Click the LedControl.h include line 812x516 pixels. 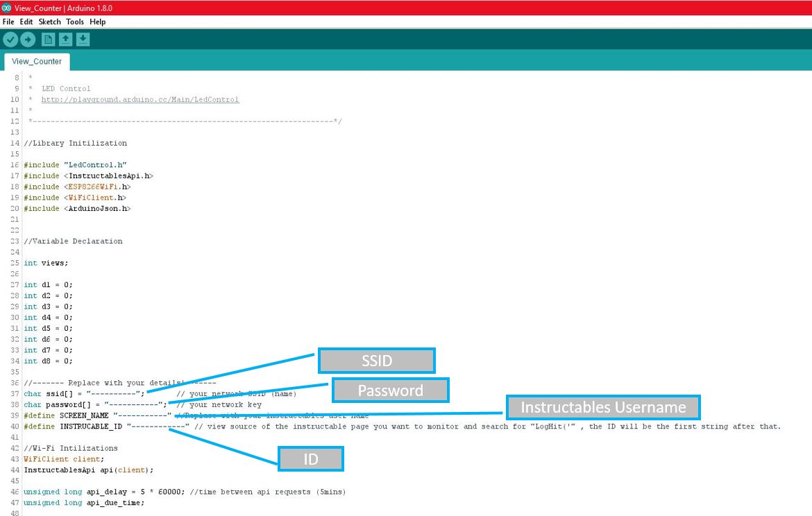(76, 164)
